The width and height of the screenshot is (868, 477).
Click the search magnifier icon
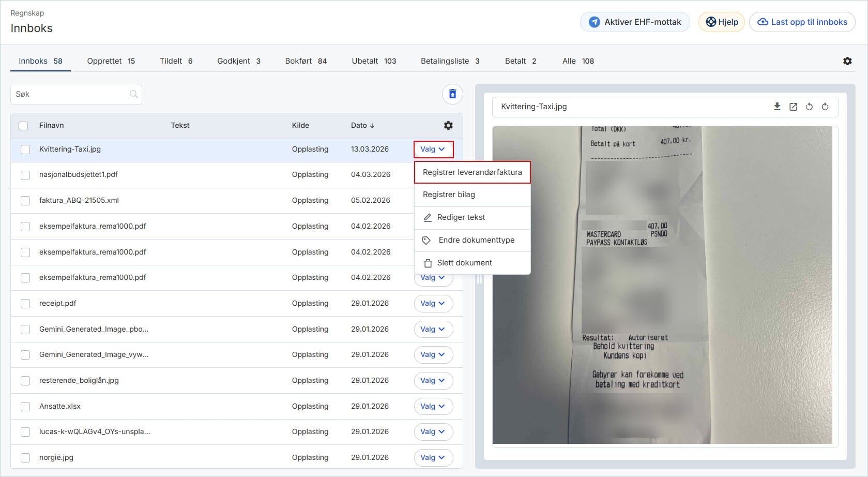[x=134, y=94]
